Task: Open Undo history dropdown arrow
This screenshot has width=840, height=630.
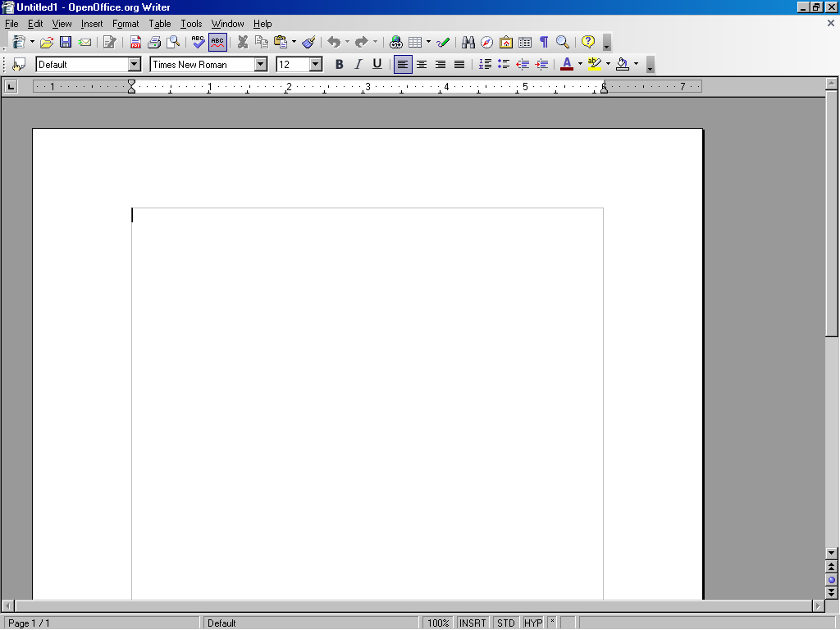Action: pos(347,42)
